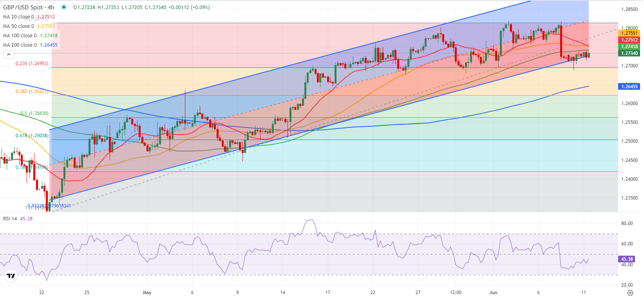Collapse the indicator legend with the chevron
This screenshot has width=644, height=298.
[9, 55]
